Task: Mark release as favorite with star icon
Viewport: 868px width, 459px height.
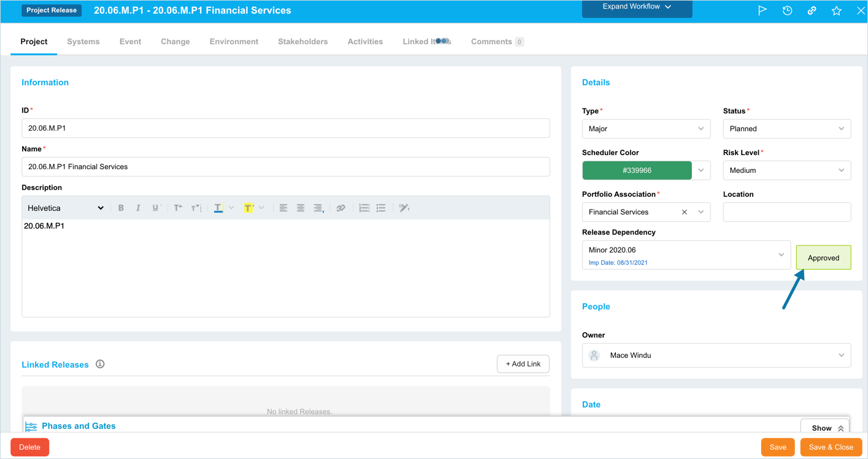Action: point(836,10)
